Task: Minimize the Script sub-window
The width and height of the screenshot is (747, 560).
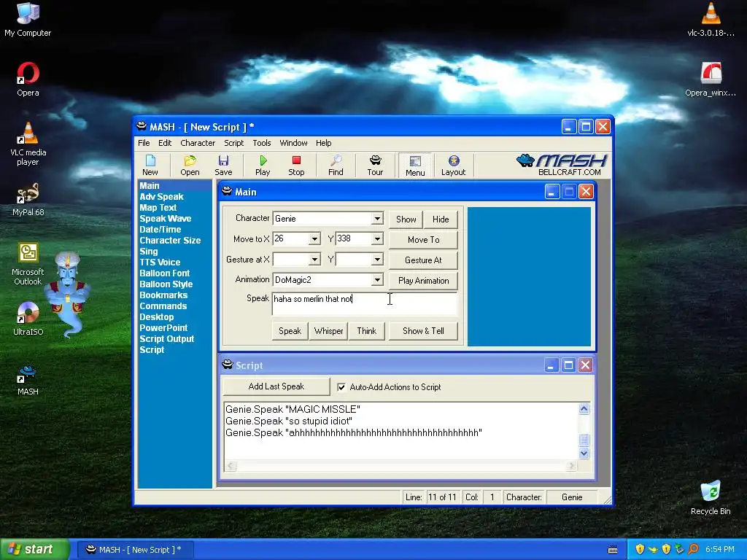Action: click(551, 365)
